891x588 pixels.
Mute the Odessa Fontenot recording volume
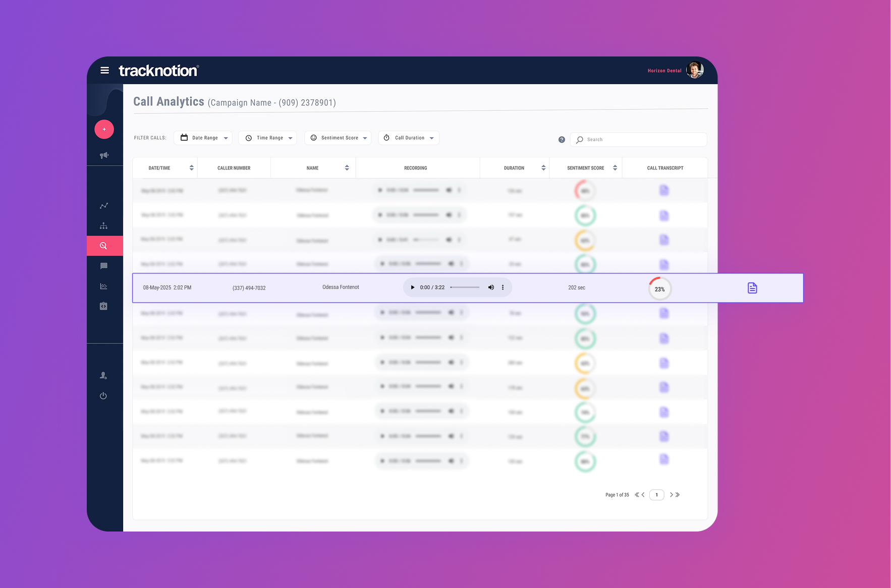(x=491, y=287)
